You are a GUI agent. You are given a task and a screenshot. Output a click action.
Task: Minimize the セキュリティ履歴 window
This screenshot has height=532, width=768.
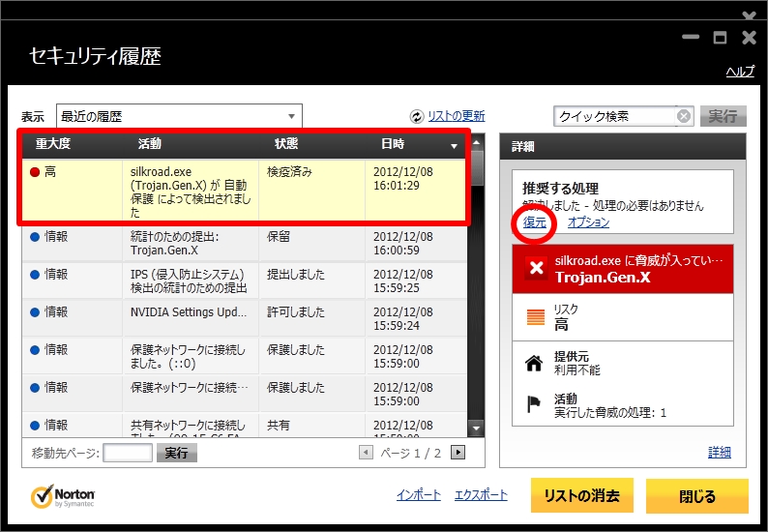(x=691, y=37)
